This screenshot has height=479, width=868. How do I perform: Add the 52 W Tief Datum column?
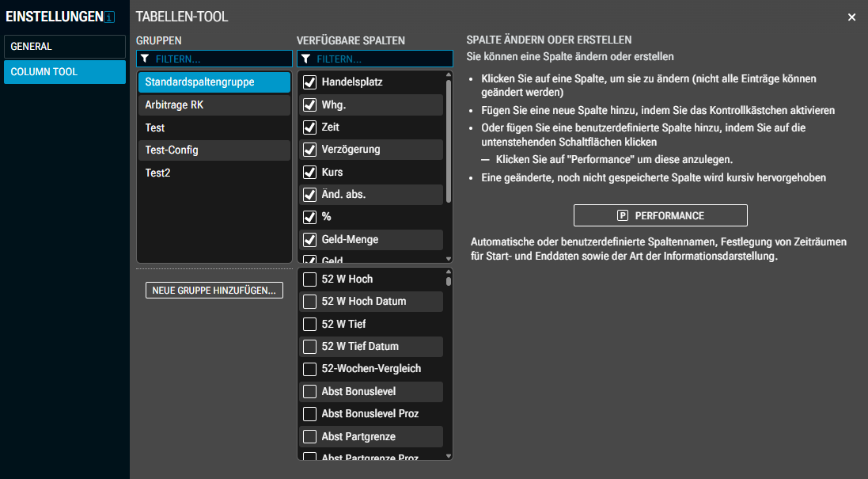[x=310, y=347]
